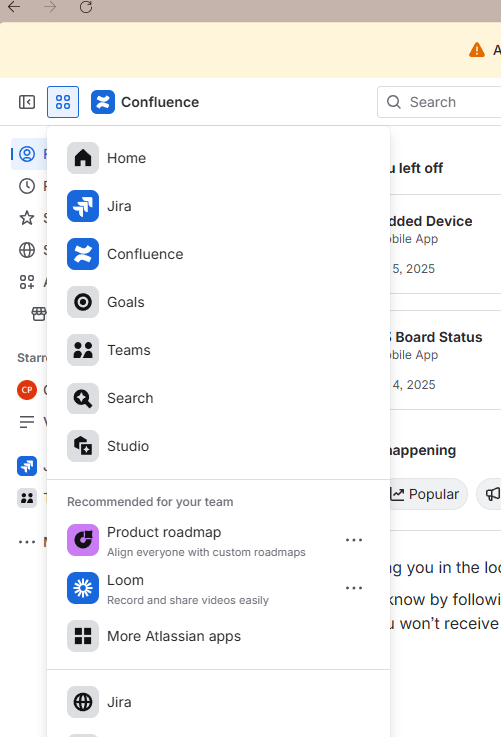Open Search from app switcher
The height and width of the screenshot is (737, 501).
[x=218, y=398]
